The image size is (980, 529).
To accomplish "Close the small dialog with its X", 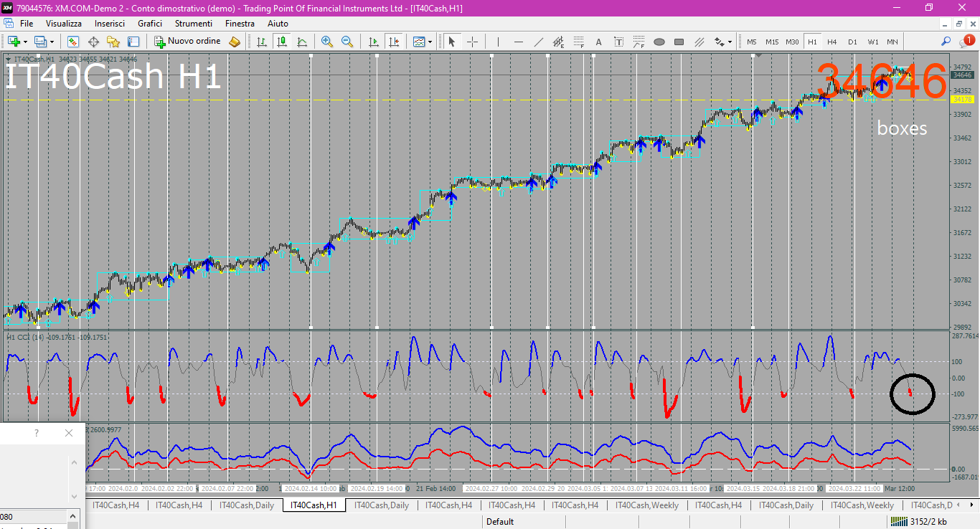I will 69,433.
